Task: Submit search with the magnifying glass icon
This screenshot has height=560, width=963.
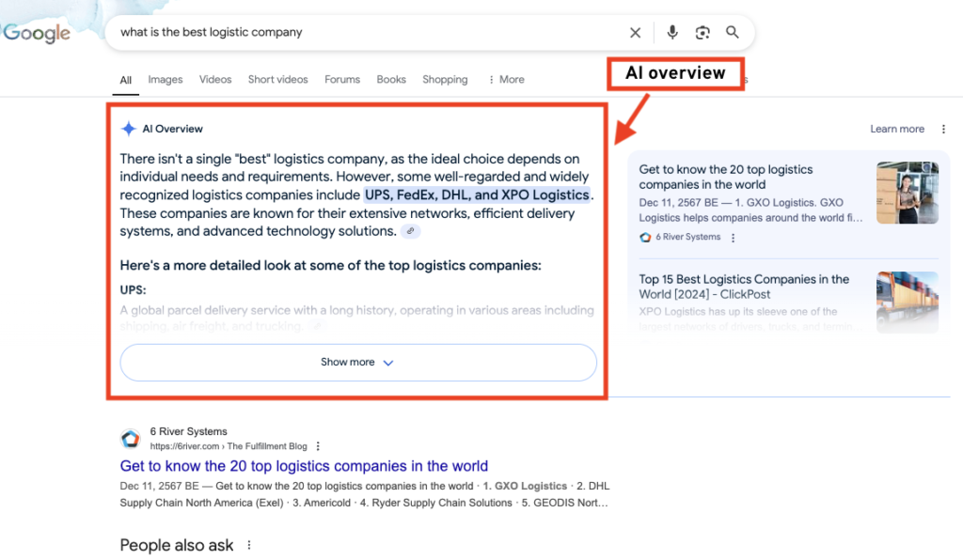Action: 732,32
